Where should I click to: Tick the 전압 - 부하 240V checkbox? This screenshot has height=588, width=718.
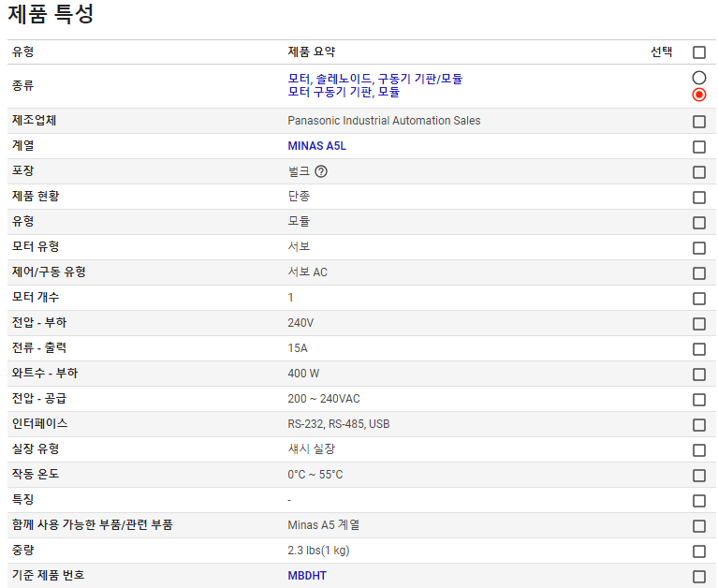[698, 324]
